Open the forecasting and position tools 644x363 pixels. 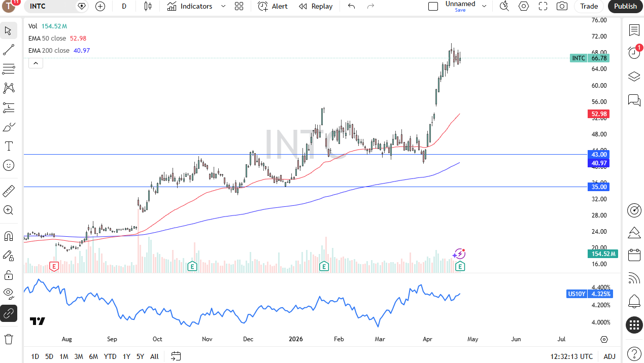coord(9,107)
